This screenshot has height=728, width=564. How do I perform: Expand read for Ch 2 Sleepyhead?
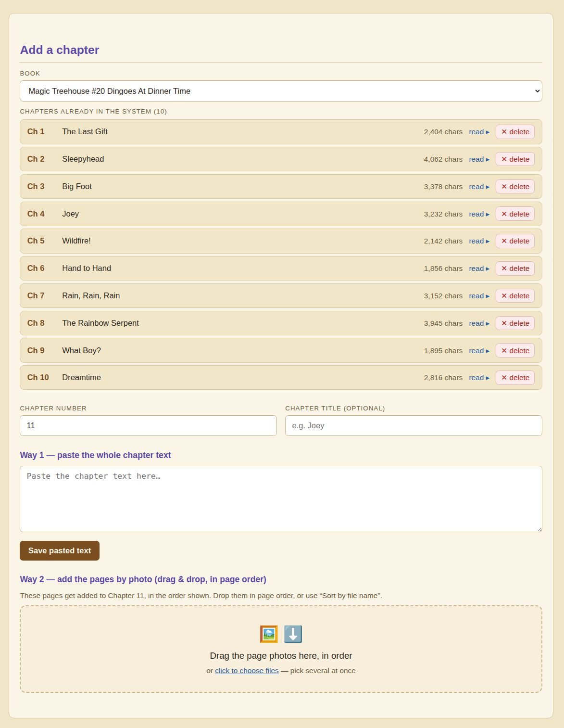pyautogui.click(x=479, y=159)
